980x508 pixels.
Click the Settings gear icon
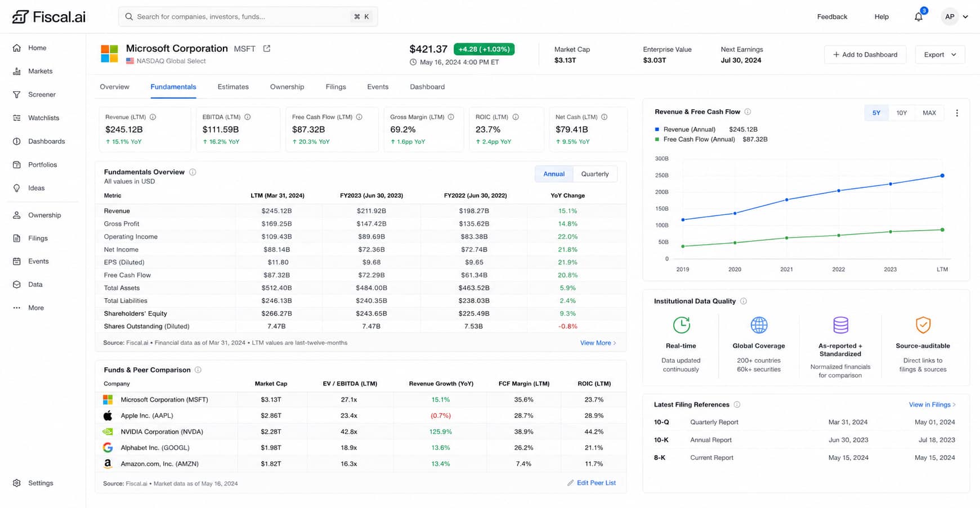17,483
